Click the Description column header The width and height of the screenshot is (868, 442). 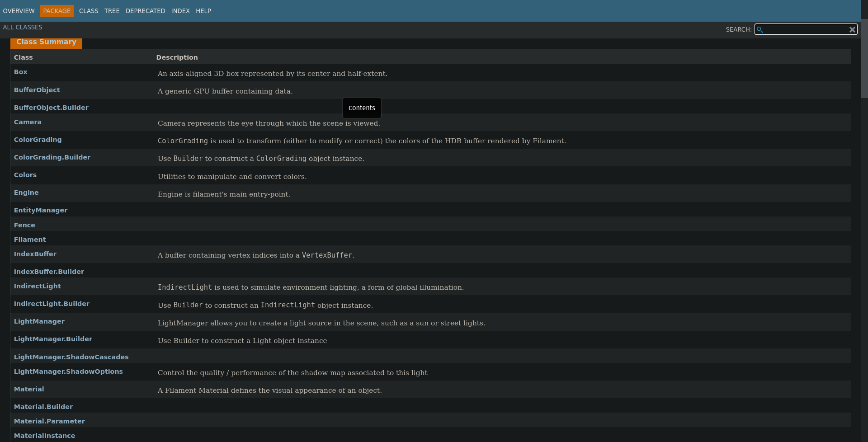click(x=177, y=57)
